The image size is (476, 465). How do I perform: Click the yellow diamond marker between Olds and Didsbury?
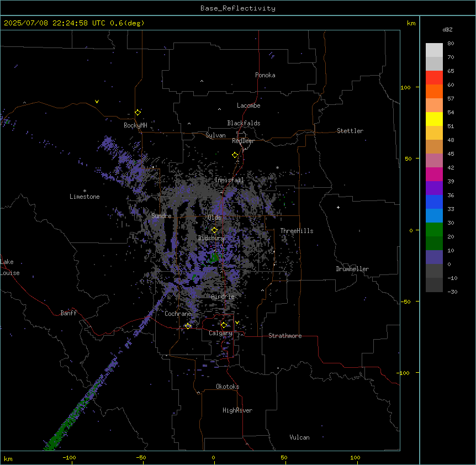215,230
